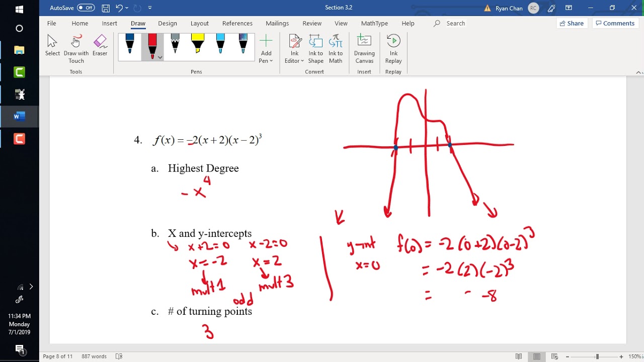
Task: Switch to Read Mode view
Action: (x=519, y=356)
